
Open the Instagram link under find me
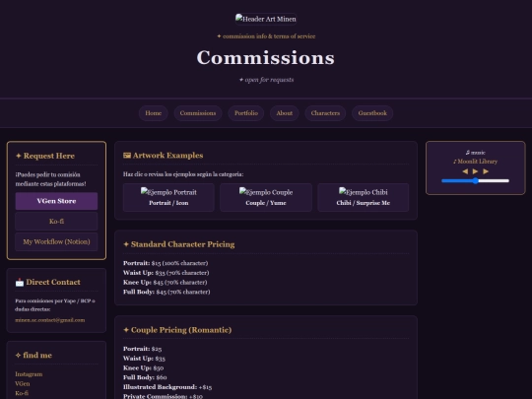(29, 374)
